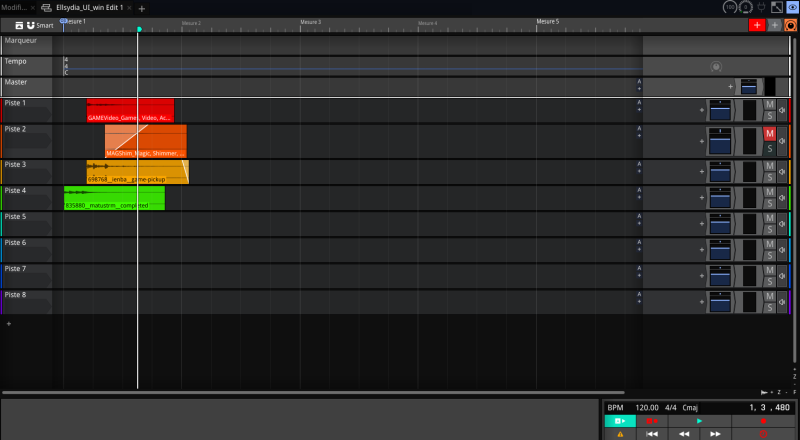Add a plugin to Piste 1 with plus
Image resolution: width=800 pixels, height=440 pixels.
tap(702, 110)
